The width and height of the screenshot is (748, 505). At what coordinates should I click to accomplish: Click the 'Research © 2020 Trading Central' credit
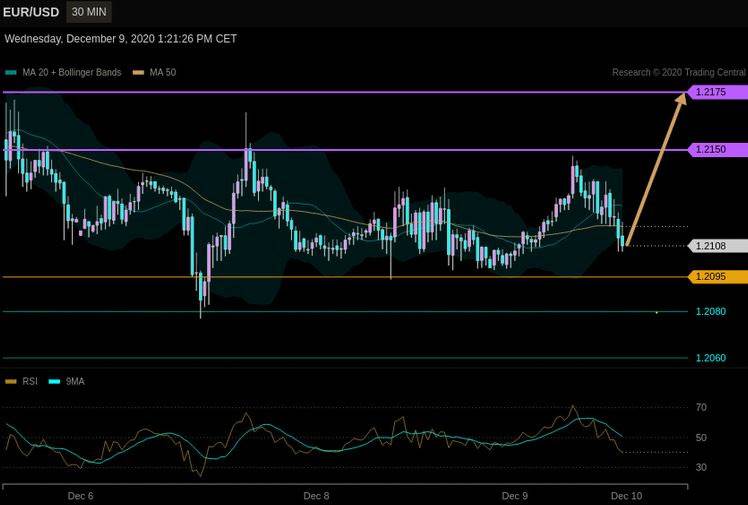tap(679, 72)
